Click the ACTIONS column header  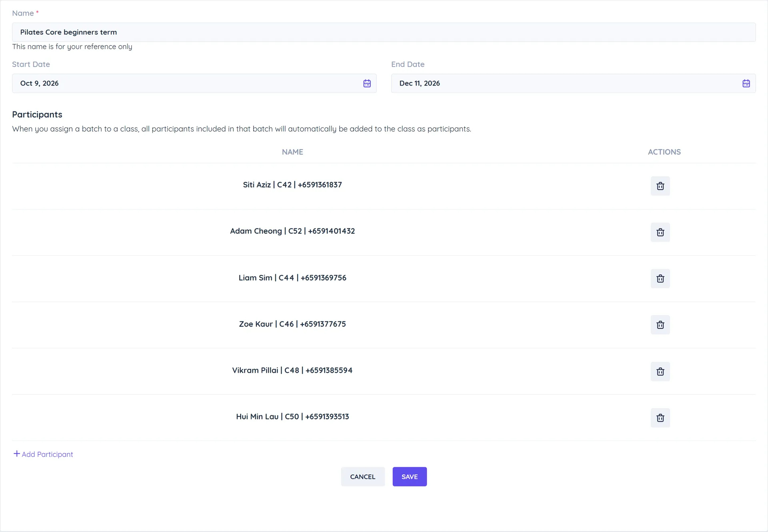pos(664,152)
